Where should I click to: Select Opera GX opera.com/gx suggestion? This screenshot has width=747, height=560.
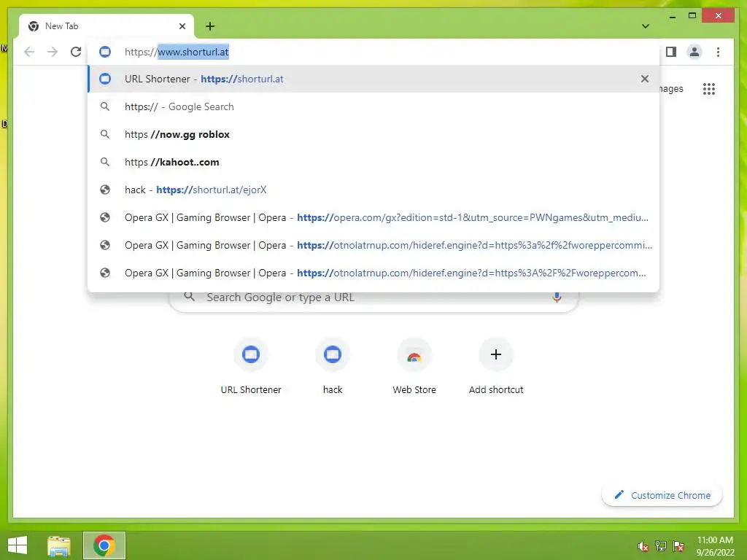373,217
